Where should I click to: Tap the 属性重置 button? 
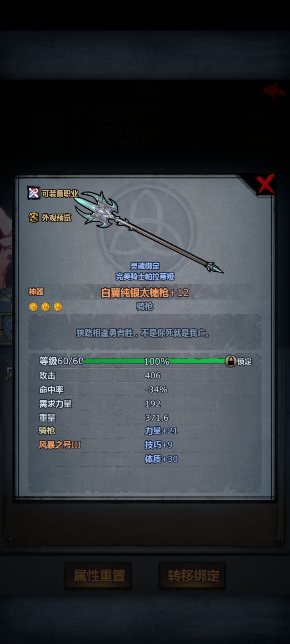click(99, 576)
